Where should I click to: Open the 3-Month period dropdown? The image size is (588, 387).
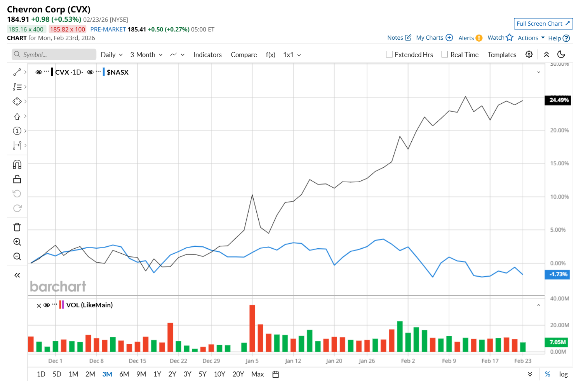click(146, 55)
